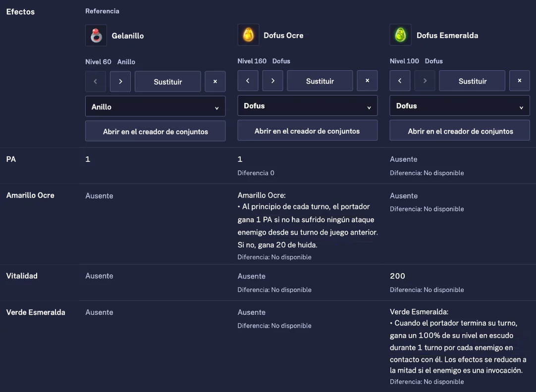
Task: Move Gelanillo column right with arrow
Action: pos(120,82)
